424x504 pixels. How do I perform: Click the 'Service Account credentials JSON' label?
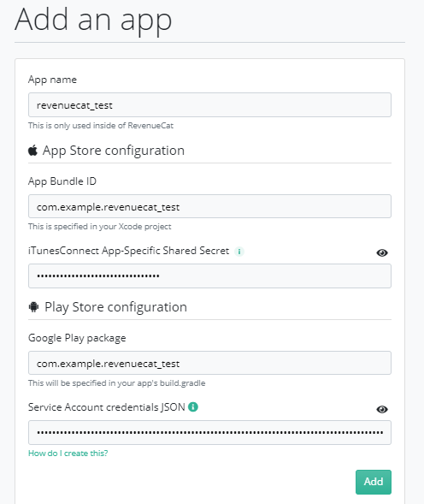[107, 407]
